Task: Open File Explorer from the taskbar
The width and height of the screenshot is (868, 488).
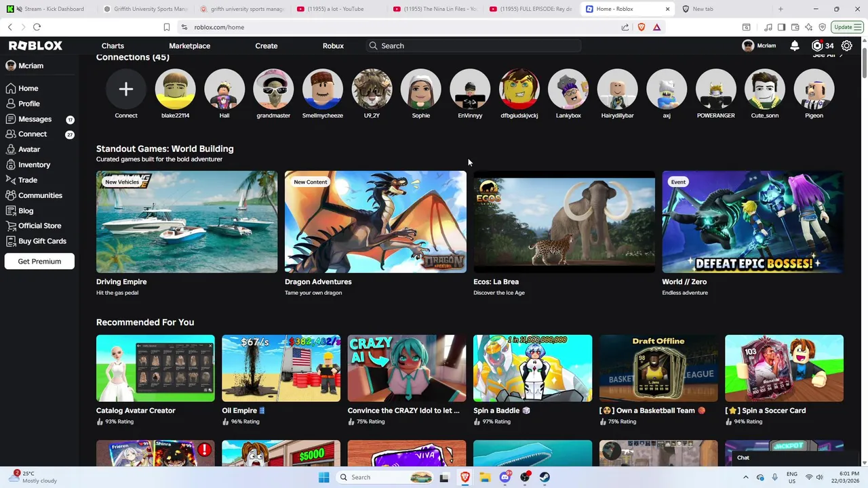Action: [x=486, y=477]
